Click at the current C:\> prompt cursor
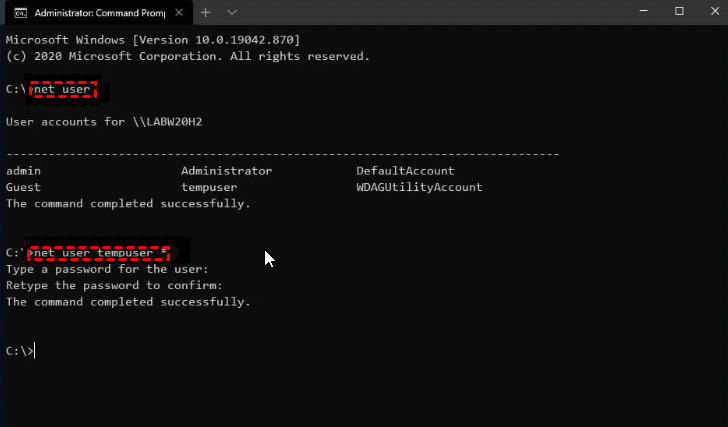Screen dimensions: 728x427 point(35,350)
